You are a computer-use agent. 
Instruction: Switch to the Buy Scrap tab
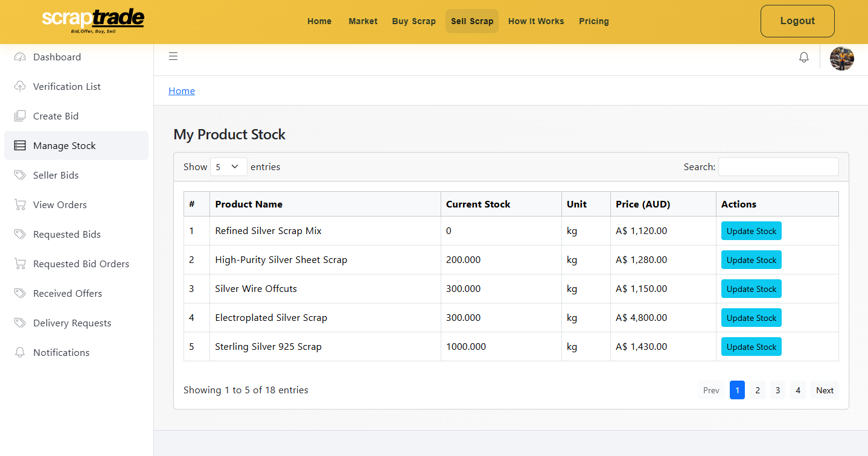[x=413, y=21]
